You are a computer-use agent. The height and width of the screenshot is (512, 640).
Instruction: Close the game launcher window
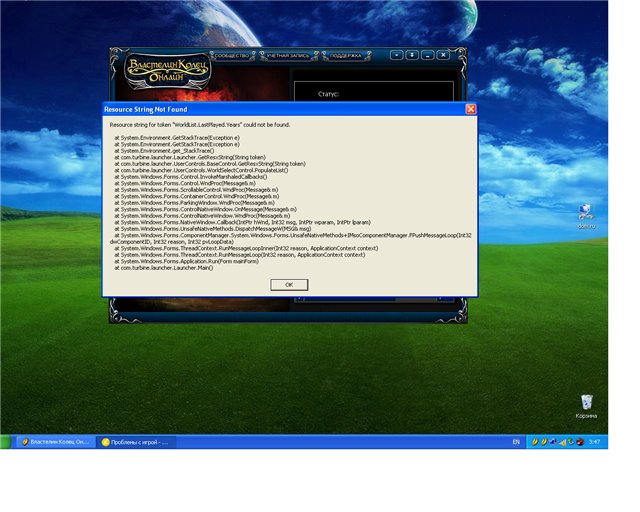(x=443, y=55)
